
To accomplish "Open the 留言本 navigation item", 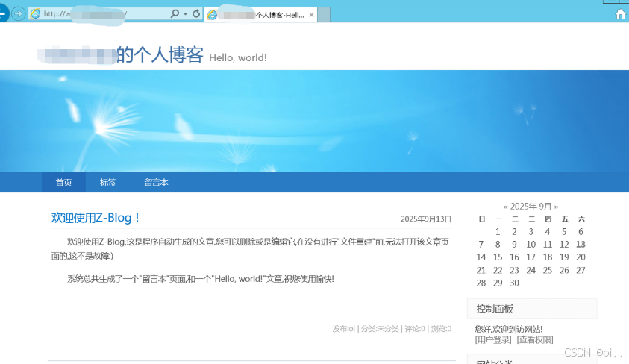I will coord(156,183).
